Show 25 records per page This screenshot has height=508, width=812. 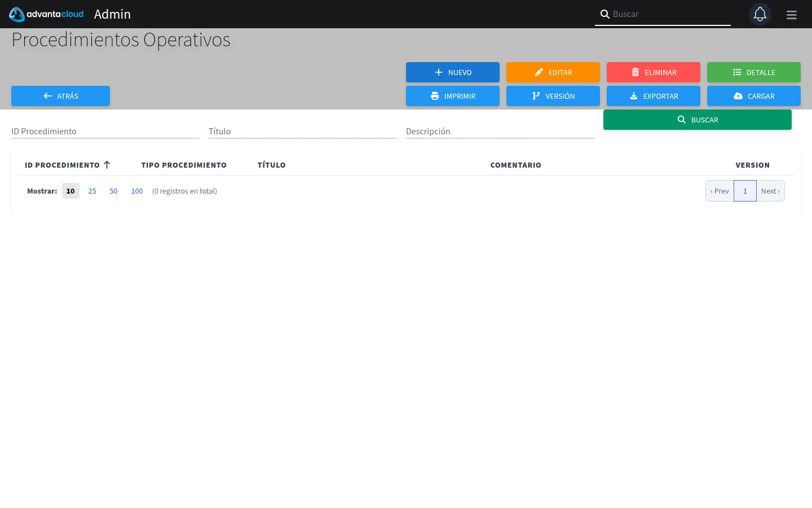92,191
